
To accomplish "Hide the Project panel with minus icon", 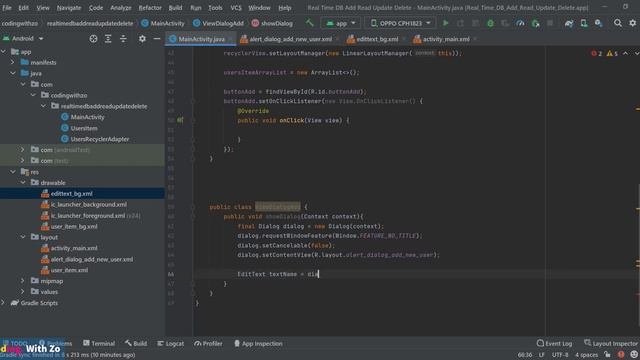I will [157, 38].
